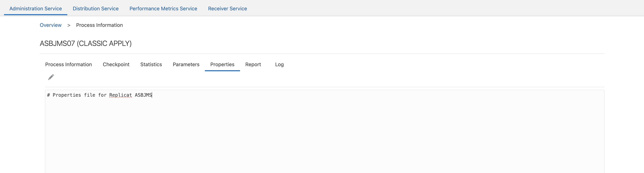644x173 pixels.
Task: Select the Process Information sub-tab
Action: tap(68, 64)
